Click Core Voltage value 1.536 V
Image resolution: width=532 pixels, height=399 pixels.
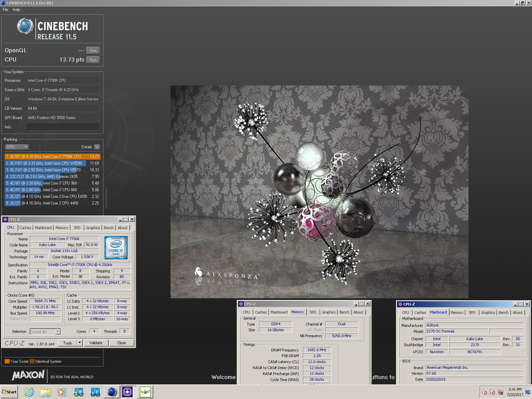[87, 257]
